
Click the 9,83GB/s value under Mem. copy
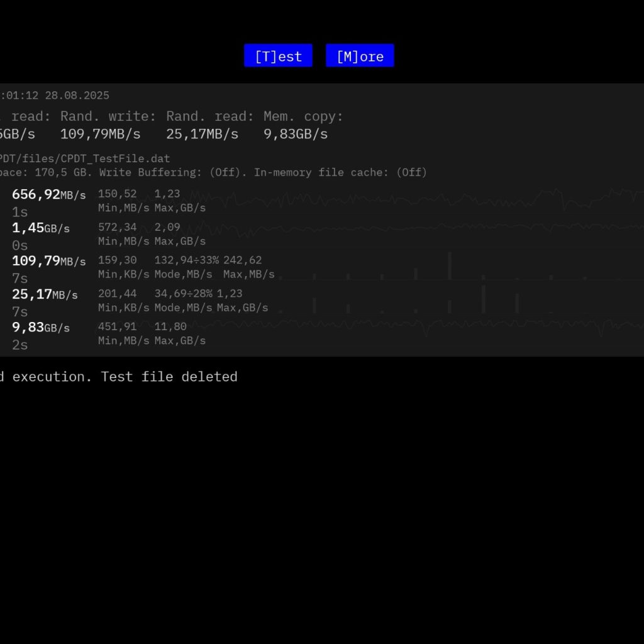295,134
